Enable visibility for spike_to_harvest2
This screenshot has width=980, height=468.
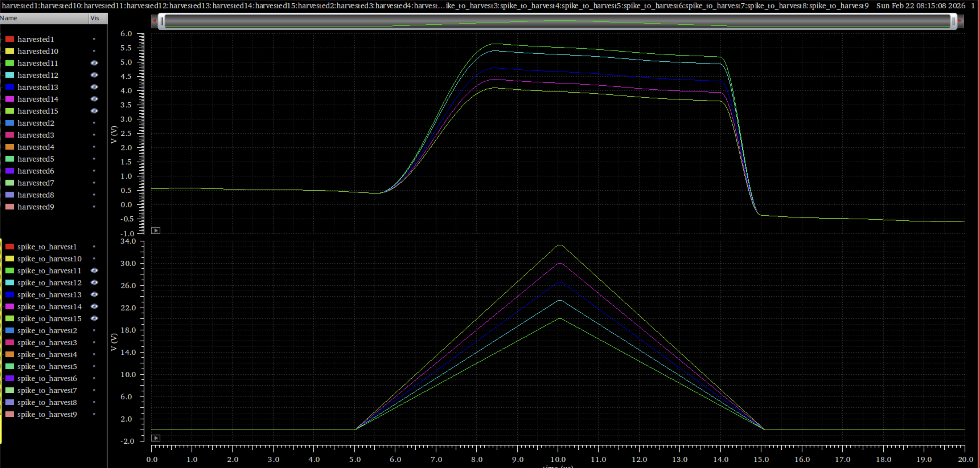[94, 331]
